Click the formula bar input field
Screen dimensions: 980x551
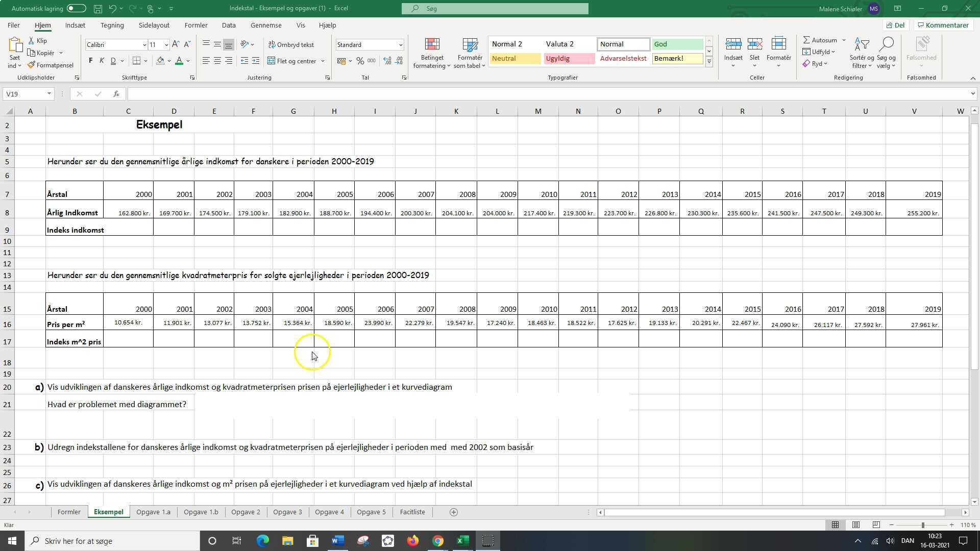tap(549, 94)
